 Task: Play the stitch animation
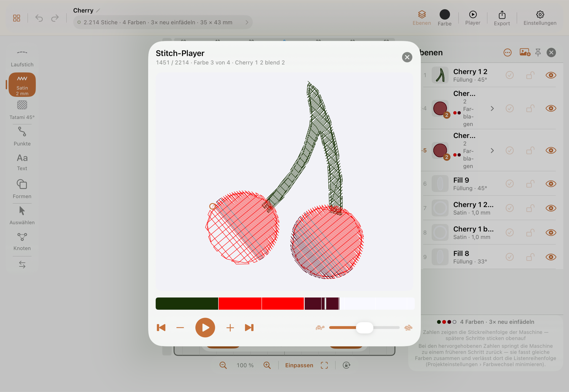coord(205,328)
